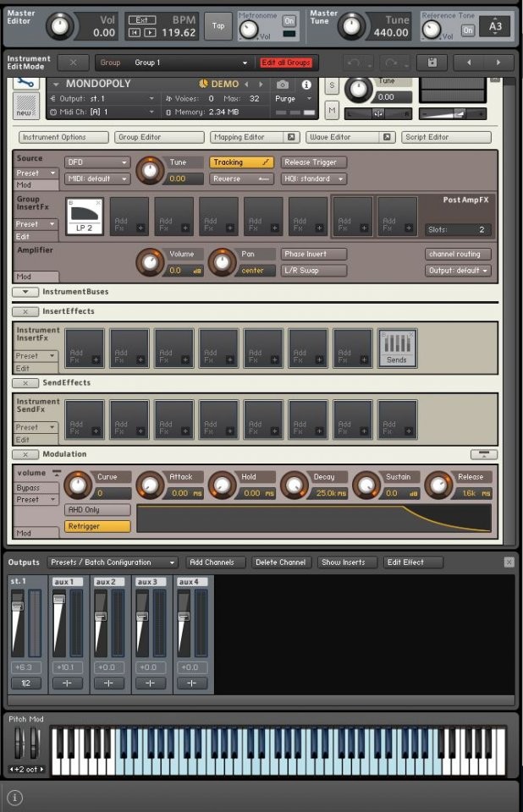Click the aux 1 channel config button

pyautogui.click(x=67, y=683)
